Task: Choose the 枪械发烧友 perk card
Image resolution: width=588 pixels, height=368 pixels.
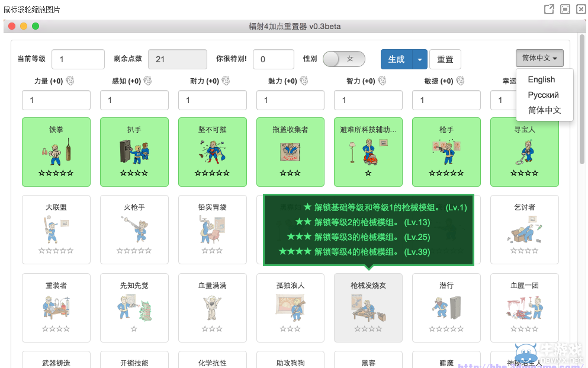Action: pyautogui.click(x=368, y=308)
